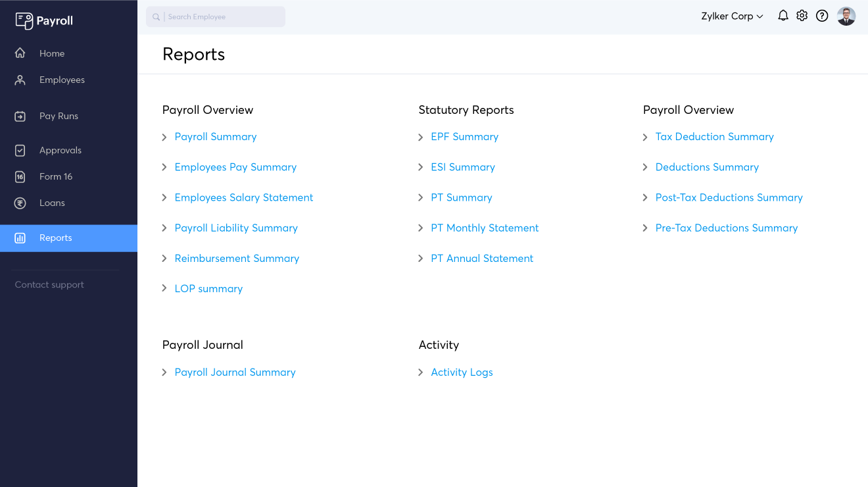Expand the chevron beside Tax Deduction Summary

645,137
